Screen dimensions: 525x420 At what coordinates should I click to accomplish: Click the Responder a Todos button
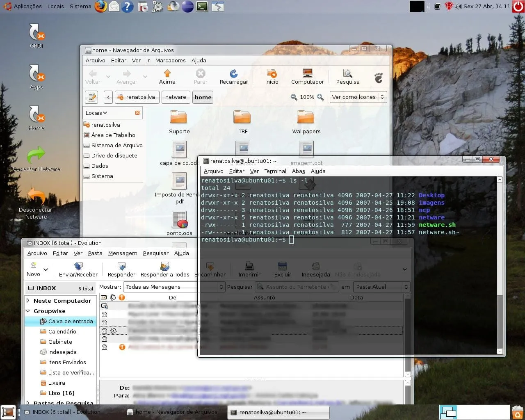(x=165, y=269)
